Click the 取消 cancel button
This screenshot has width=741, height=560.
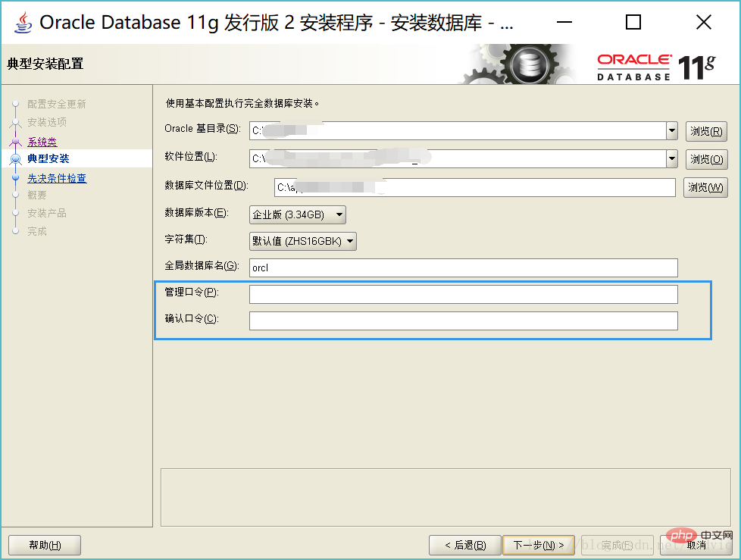tap(696, 546)
